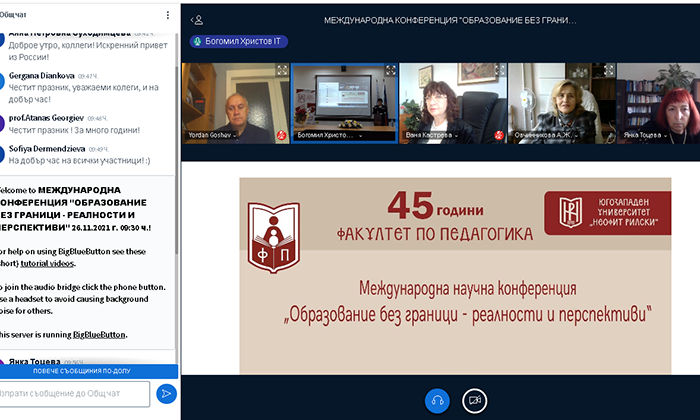Viewport: 700px width, 420px height.
Task: Click Gergana Diankova's name in chat
Action: (42, 76)
